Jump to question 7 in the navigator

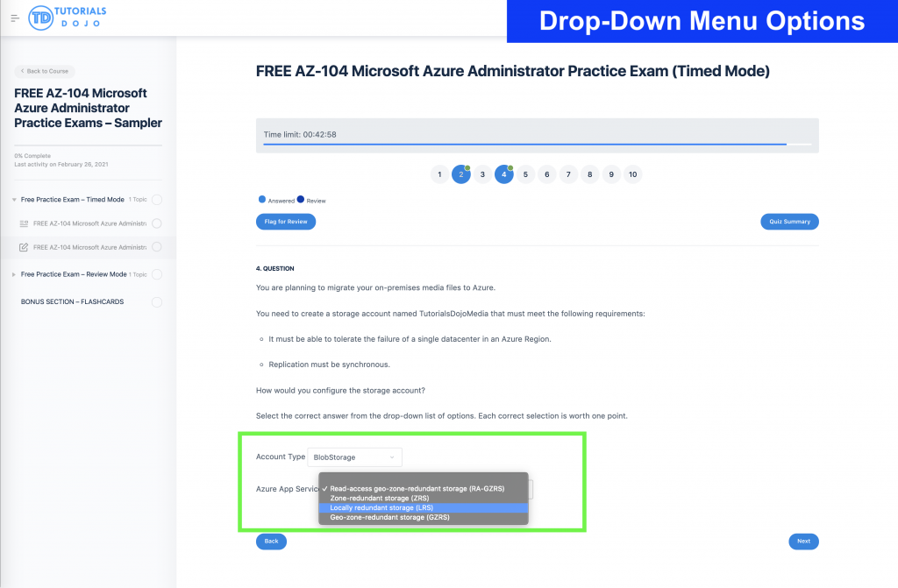[568, 174]
